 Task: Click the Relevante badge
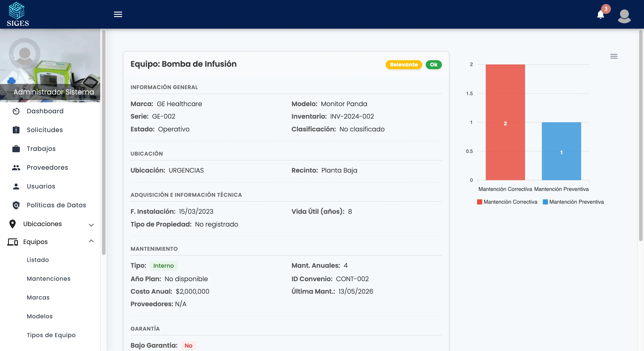[x=404, y=65]
